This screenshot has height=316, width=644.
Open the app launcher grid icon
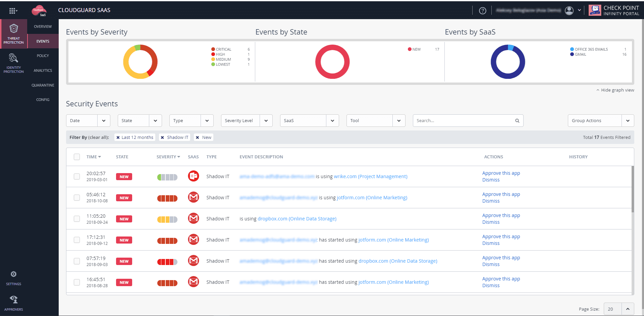pyautogui.click(x=13, y=11)
